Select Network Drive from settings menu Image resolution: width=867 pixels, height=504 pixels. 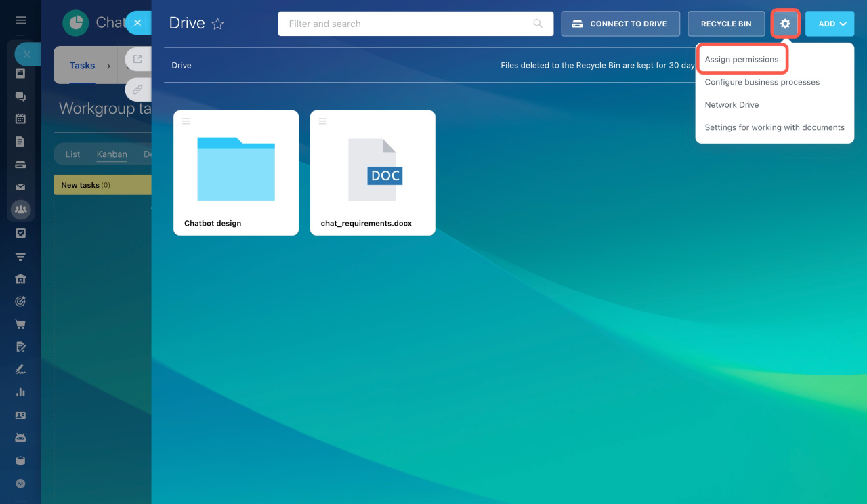click(x=732, y=105)
